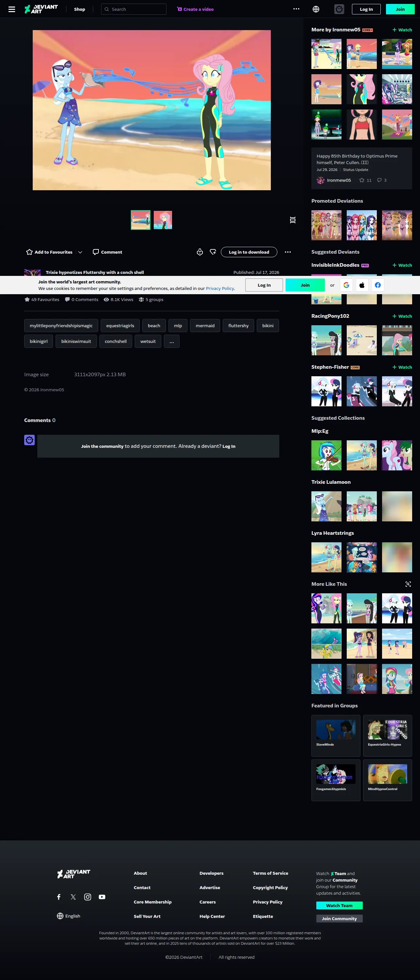
Task: Click the commenter avatar icon in Comments
Action: coord(29,440)
